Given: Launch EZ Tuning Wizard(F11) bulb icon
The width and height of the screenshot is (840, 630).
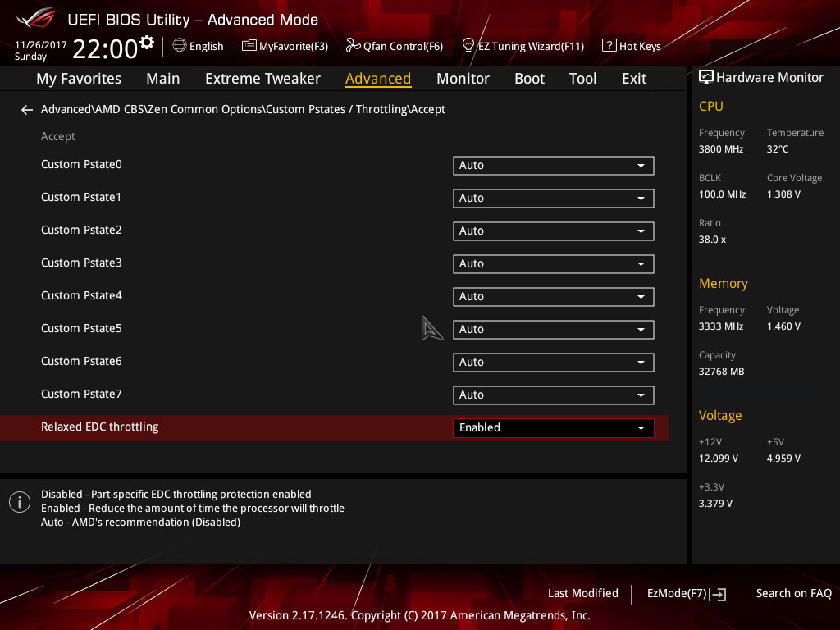Looking at the screenshot, I should click(468, 46).
